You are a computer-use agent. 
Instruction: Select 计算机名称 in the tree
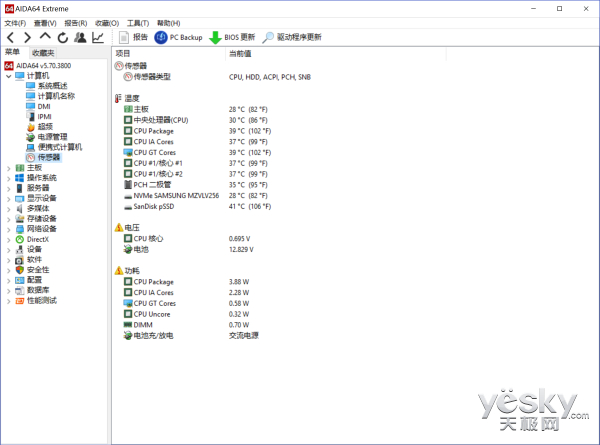click(x=51, y=96)
